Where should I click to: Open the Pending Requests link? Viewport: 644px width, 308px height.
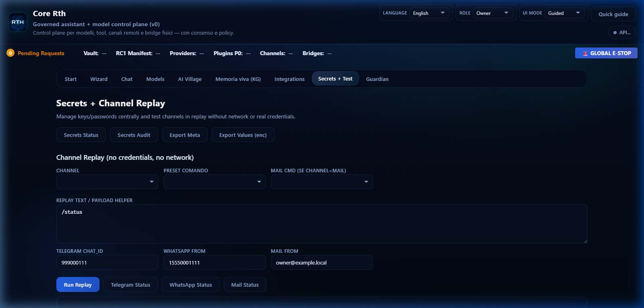point(41,53)
